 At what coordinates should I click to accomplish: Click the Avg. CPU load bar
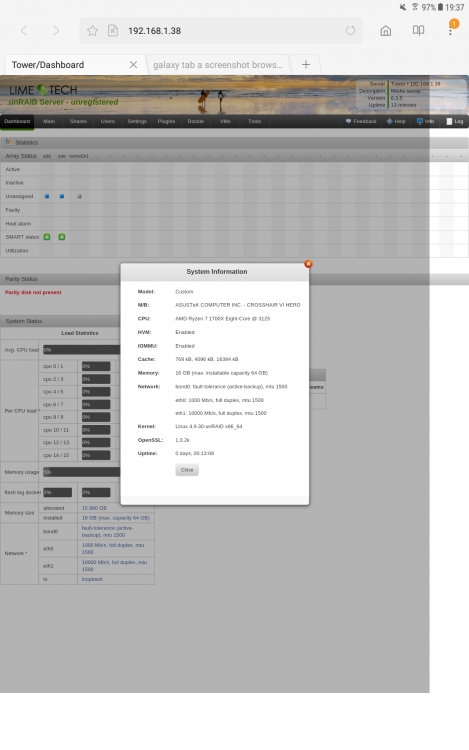point(81,350)
